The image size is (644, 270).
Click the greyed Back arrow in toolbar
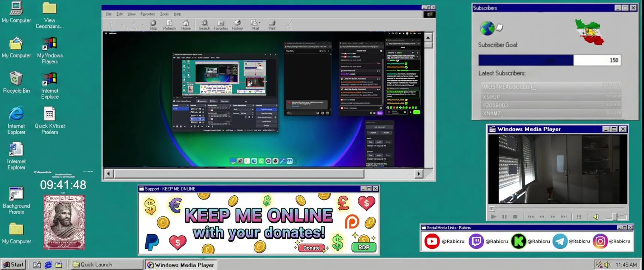tap(112, 25)
